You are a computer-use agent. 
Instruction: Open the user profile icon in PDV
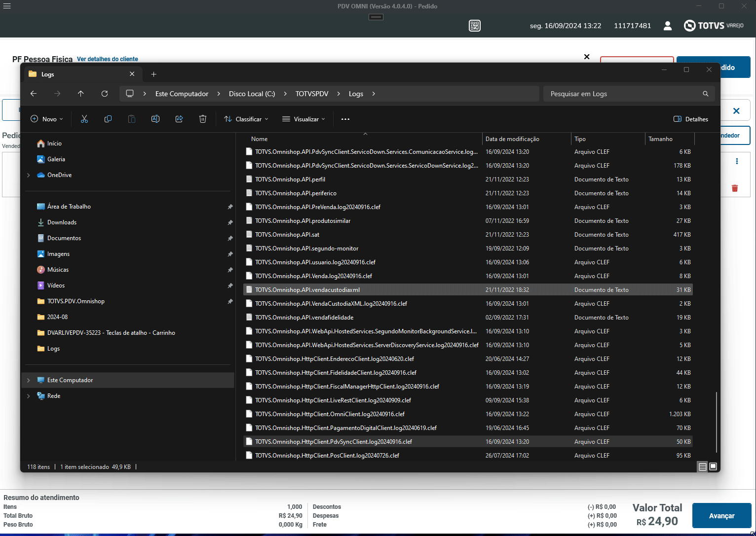tap(668, 26)
